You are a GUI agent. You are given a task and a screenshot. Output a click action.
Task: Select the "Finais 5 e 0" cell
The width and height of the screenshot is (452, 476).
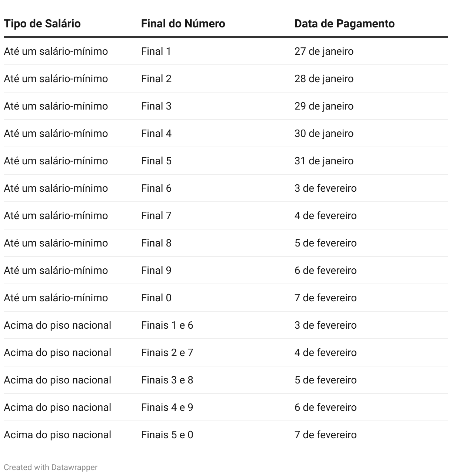[167, 435]
